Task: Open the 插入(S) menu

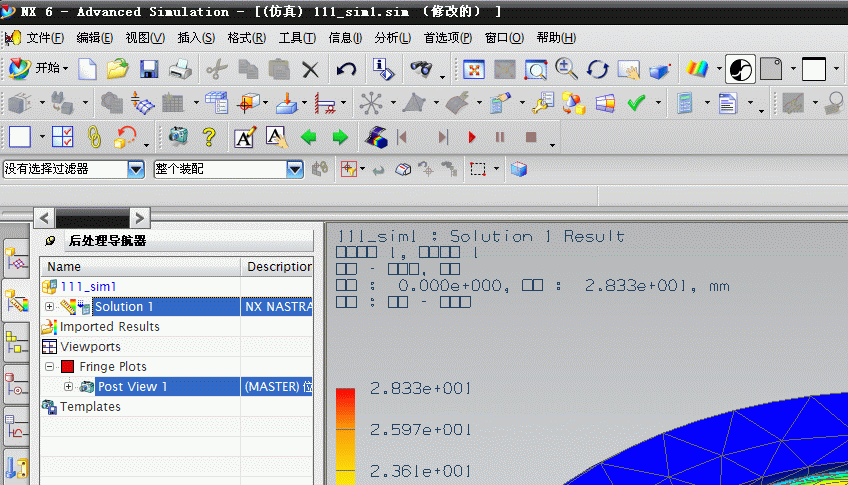Action: point(196,38)
